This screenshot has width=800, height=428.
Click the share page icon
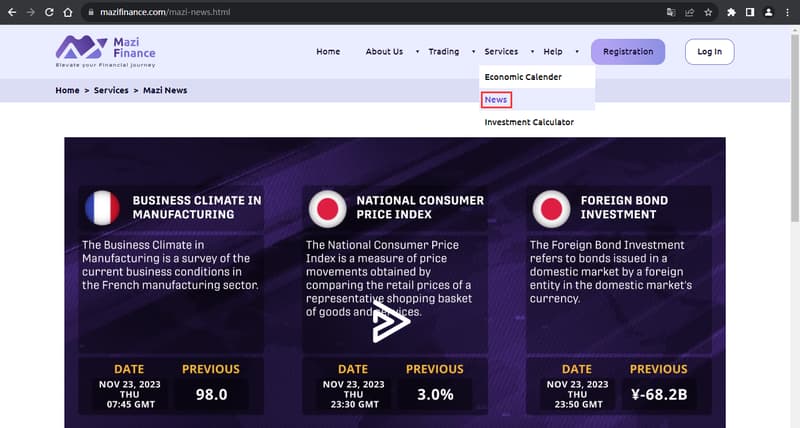point(689,12)
